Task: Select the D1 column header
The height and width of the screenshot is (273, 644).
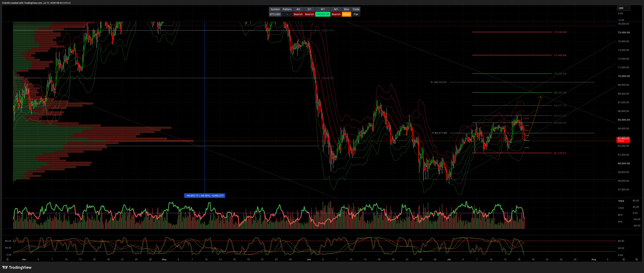Action: pyautogui.click(x=310, y=9)
